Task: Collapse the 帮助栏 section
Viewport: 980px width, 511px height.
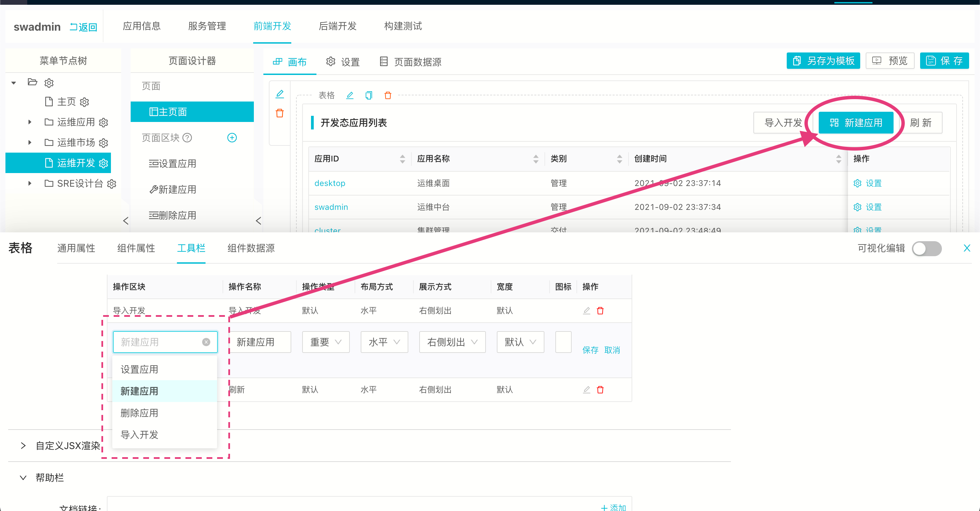Action: click(23, 478)
